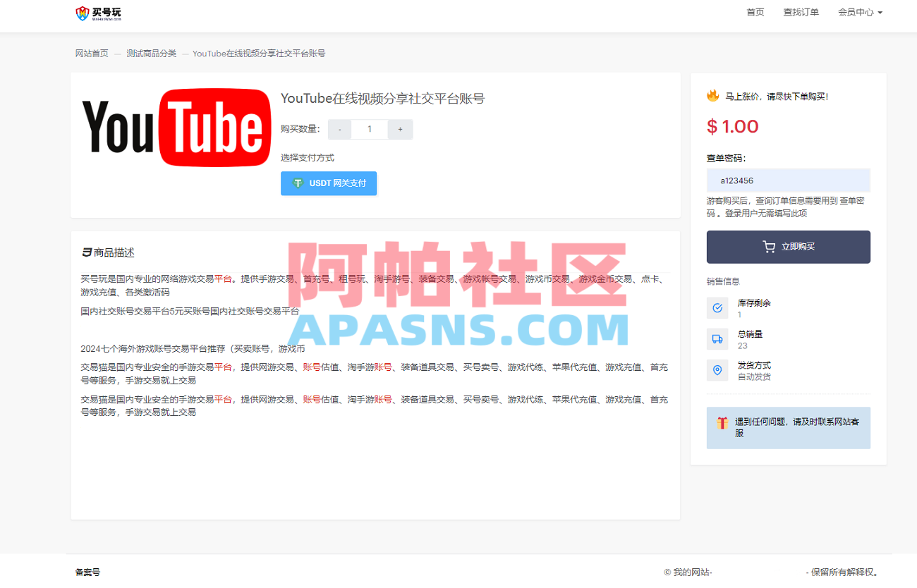Click the shopping cart icon on 立即购买

[768, 247]
